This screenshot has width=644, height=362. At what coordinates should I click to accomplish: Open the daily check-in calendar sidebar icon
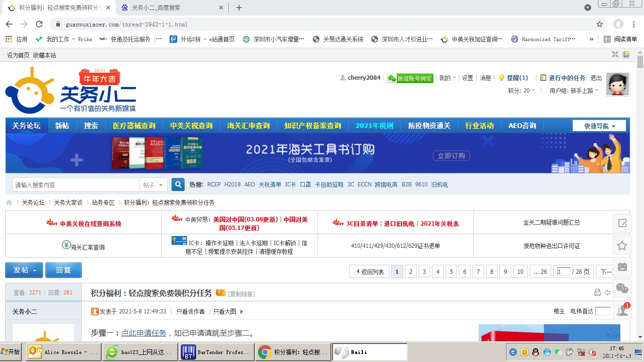622,267
